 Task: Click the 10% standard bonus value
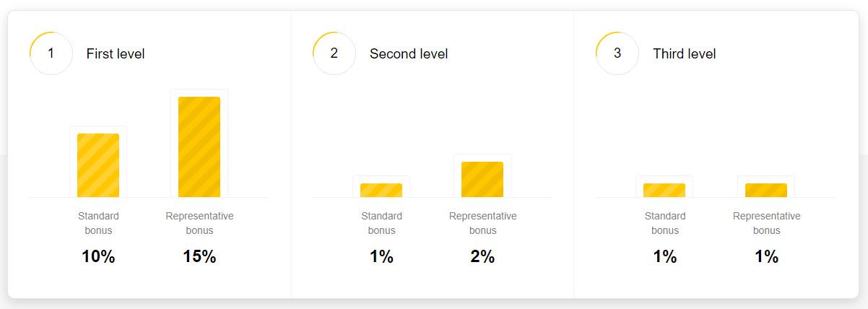[98, 256]
